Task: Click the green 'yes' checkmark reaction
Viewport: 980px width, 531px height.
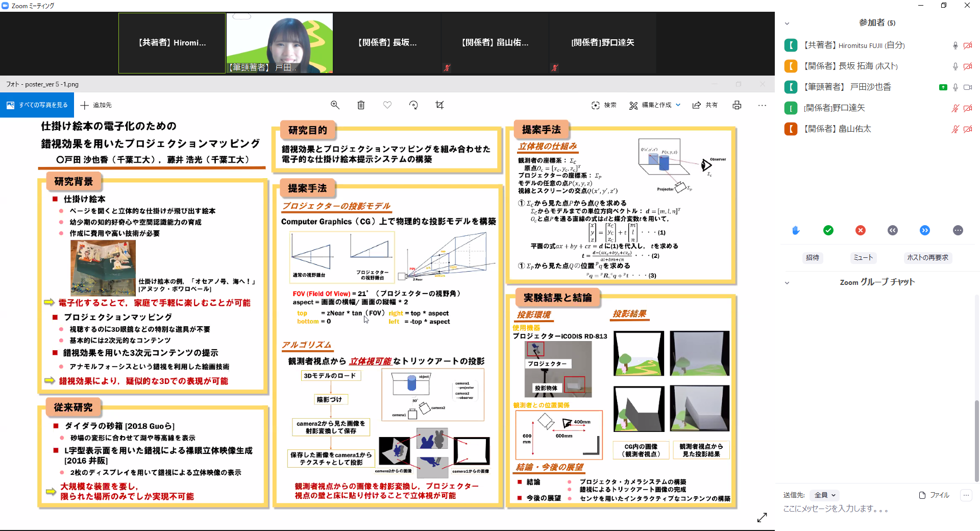Action: (x=828, y=230)
